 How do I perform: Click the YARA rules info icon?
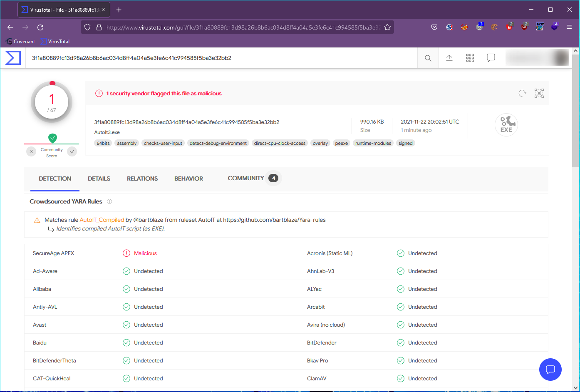click(109, 201)
